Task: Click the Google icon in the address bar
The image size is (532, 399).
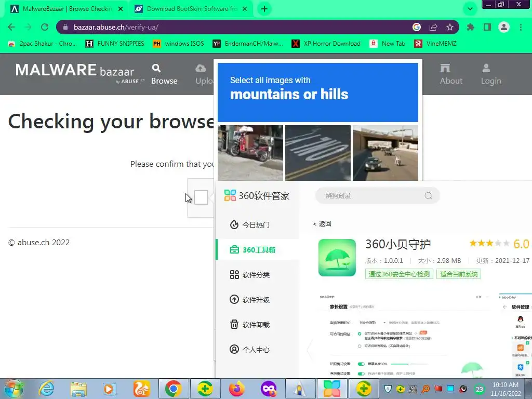Action: (417, 27)
